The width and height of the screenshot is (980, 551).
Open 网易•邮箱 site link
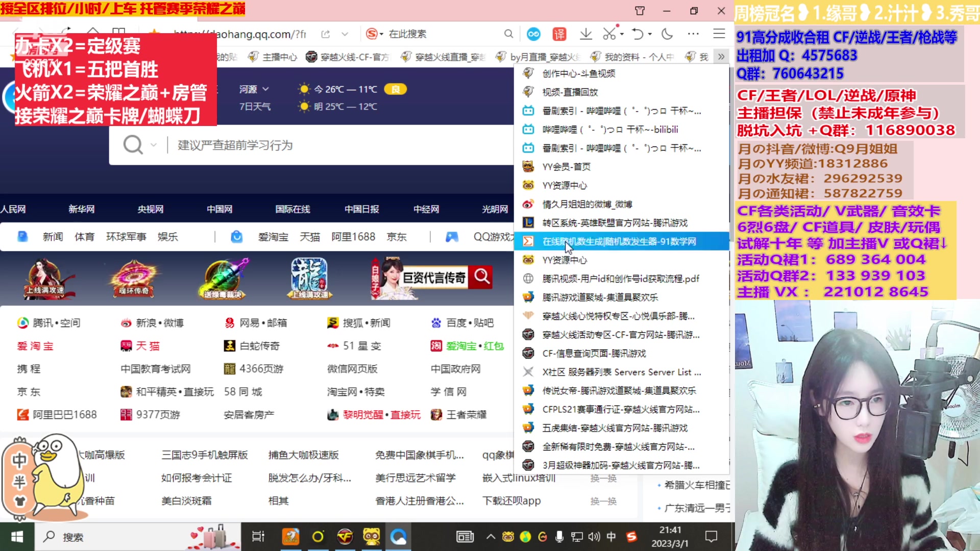pos(256,323)
